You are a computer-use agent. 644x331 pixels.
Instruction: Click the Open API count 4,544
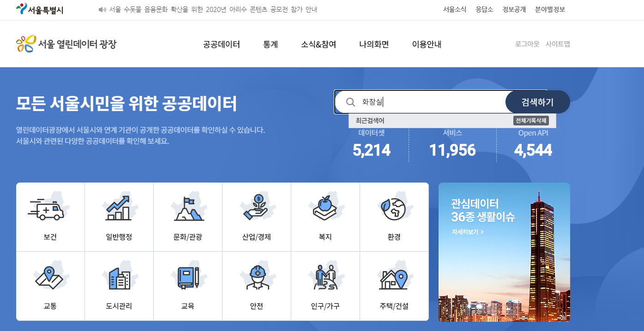533,150
